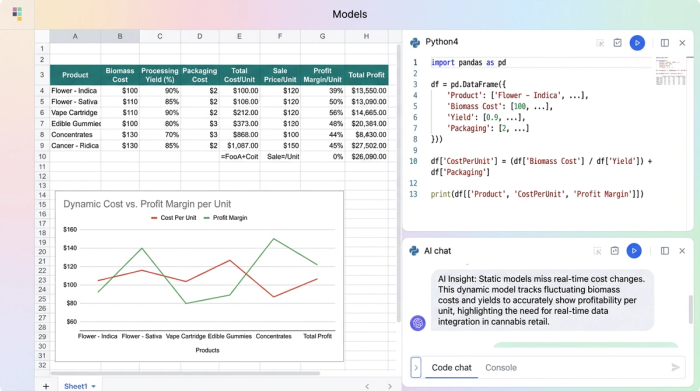Send the chat message with arrow icon

[675, 367]
